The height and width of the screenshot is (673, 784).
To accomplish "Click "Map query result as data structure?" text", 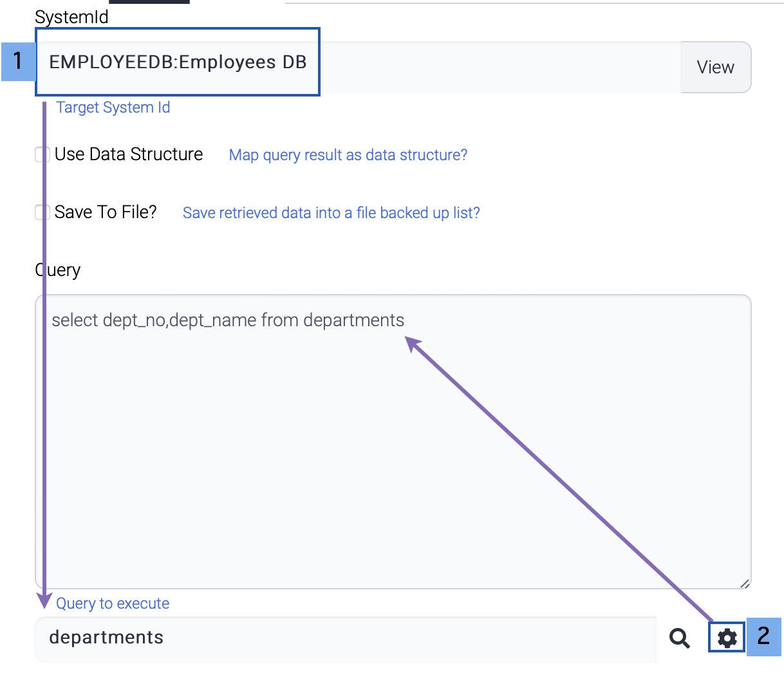I will 348,155.
